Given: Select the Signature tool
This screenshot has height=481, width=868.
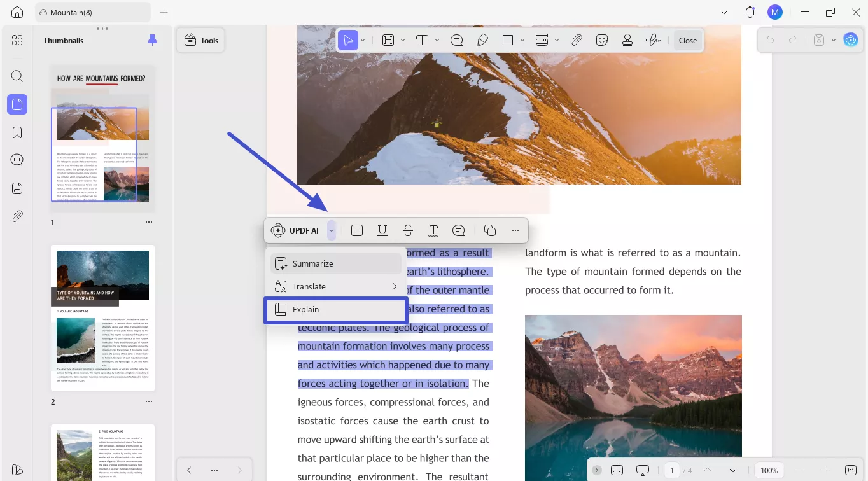Looking at the screenshot, I should click(652, 39).
